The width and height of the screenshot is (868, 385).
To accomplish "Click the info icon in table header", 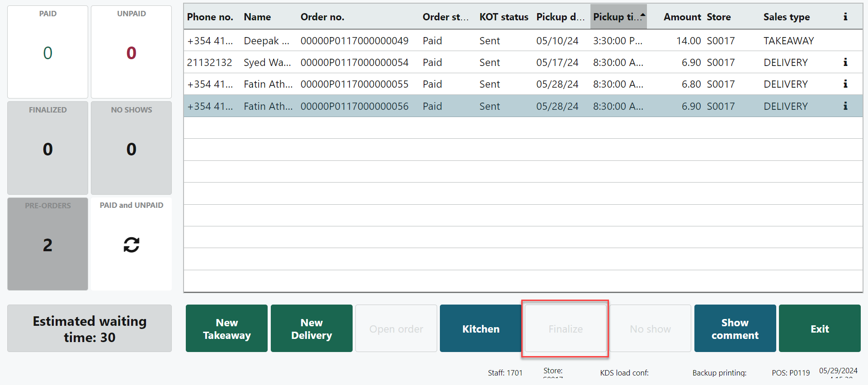I will [x=845, y=17].
